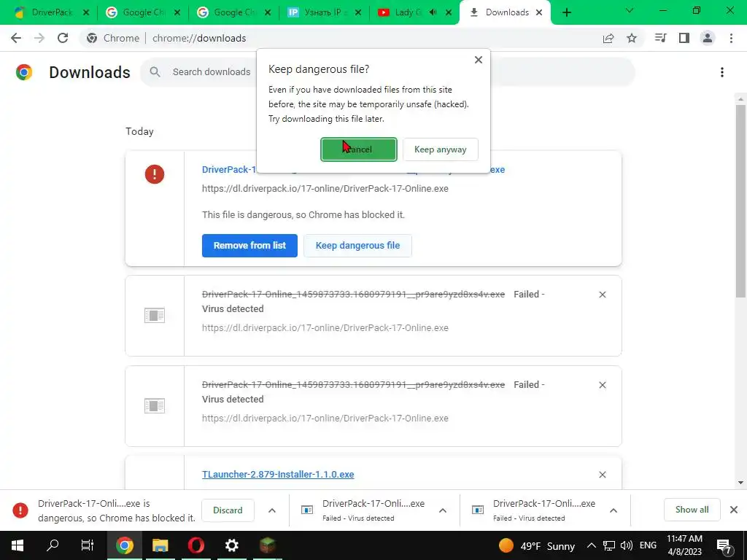Screen dimensions: 747x560
Task: Go back using the browser back arrow
Action: 16,38
